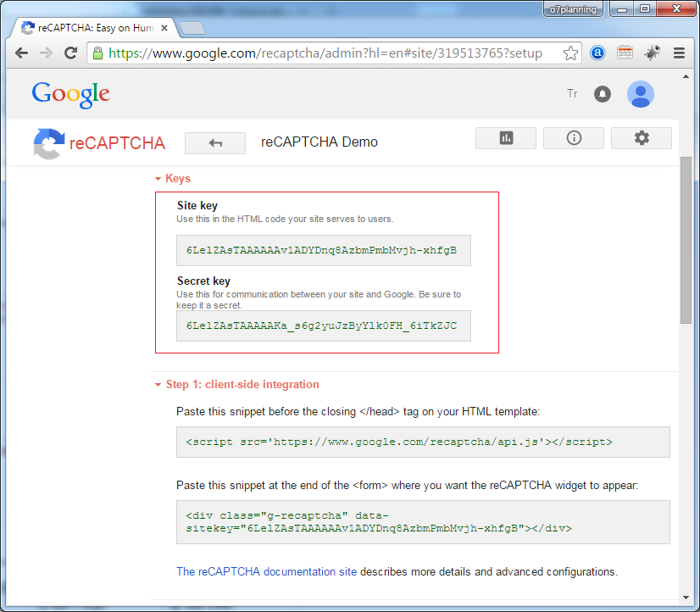
Task: Open the info circle button
Action: (x=574, y=138)
